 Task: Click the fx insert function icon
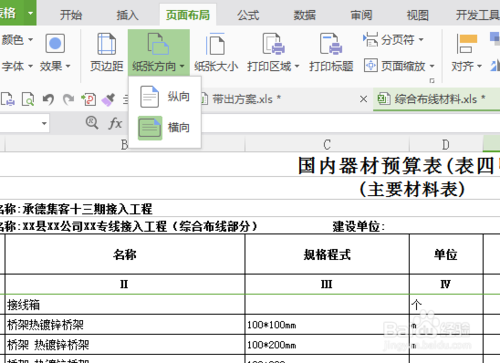coord(115,123)
